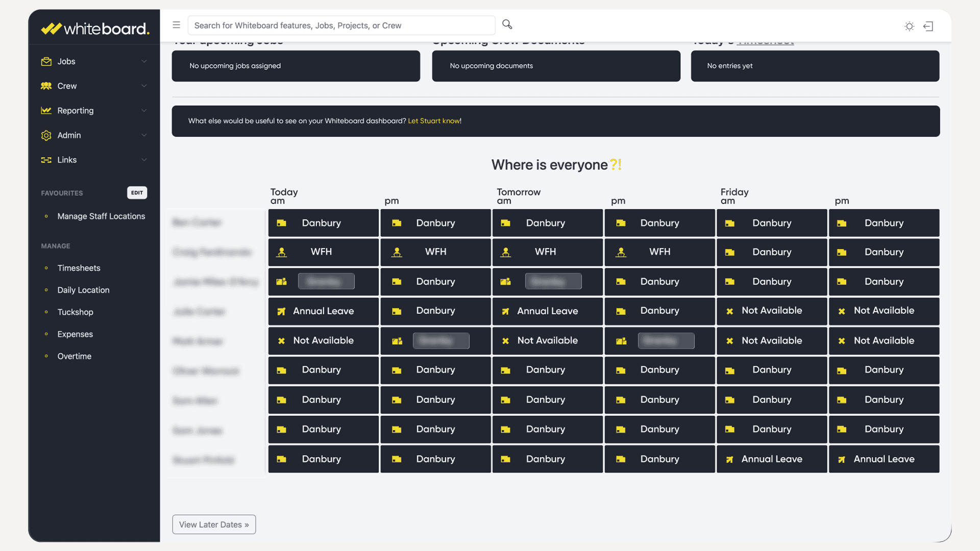Click the search magnifier icon
This screenshot has width=980, height=551.
(507, 24)
